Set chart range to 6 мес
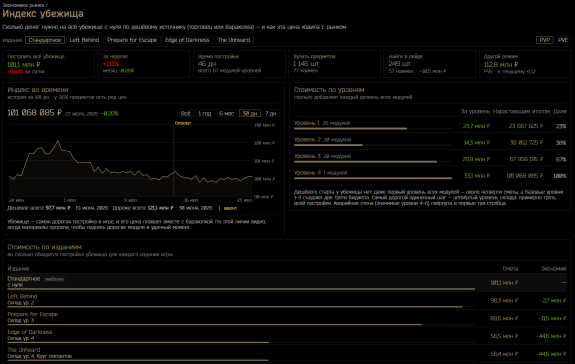Image resolution: width=575 pixels, height=364 pixels. coord(226,114)
